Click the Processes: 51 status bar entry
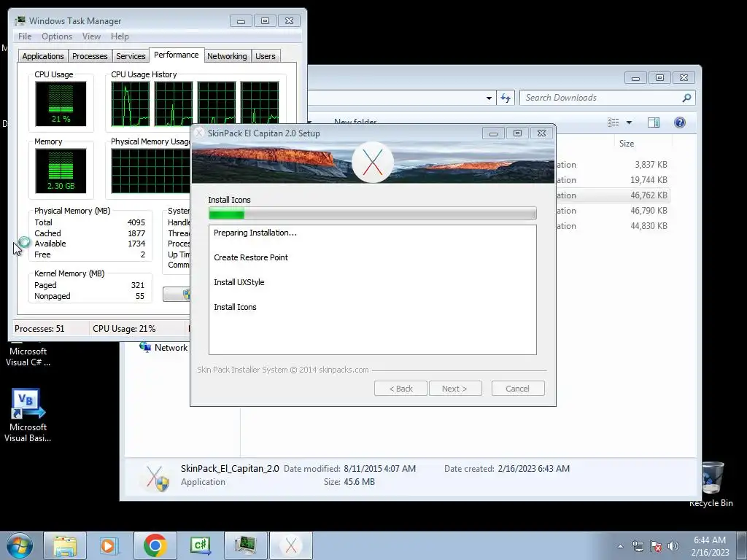Image resolution: width=747 pixels, height=560 pixels. pyautogui.click(x=39, y=329)
